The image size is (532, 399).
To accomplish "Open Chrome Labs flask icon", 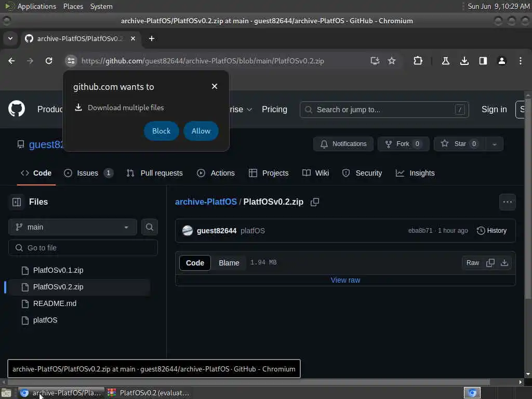I will pos(445,61).
